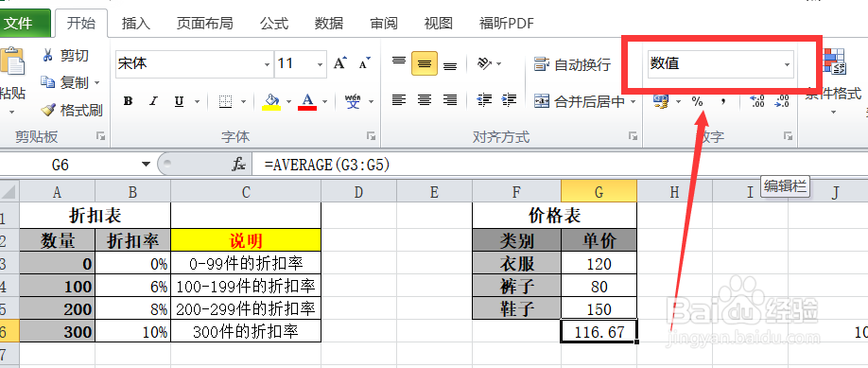The image size is (868, 368).
Task: Open borders dropdown arrow
Action: click(244, 101)
